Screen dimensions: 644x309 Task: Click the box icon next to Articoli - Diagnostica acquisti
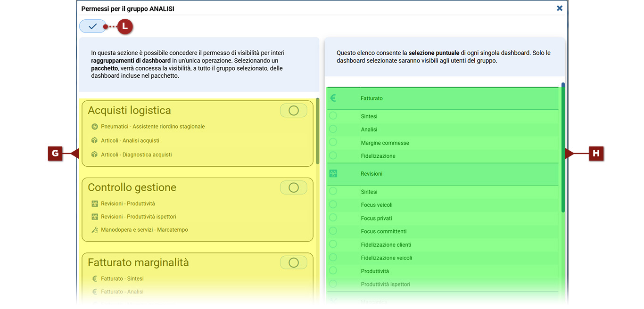[x=94, y=154]
